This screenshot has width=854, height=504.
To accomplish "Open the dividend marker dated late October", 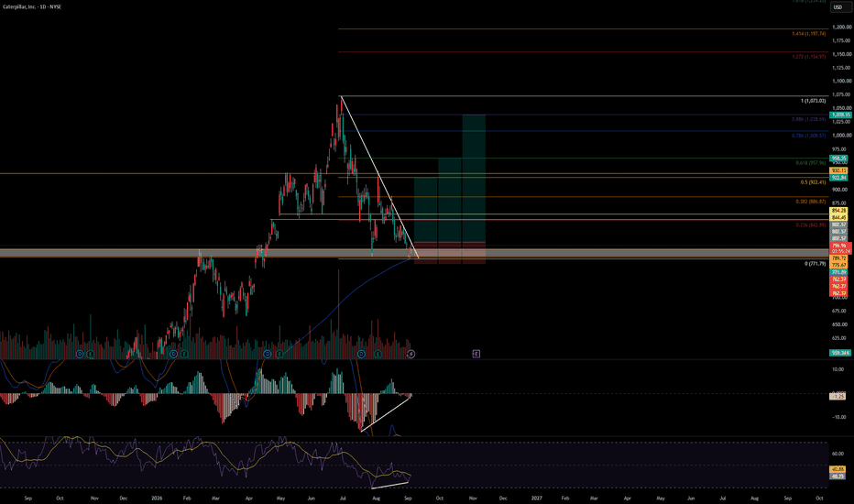I will coord(80,354).
